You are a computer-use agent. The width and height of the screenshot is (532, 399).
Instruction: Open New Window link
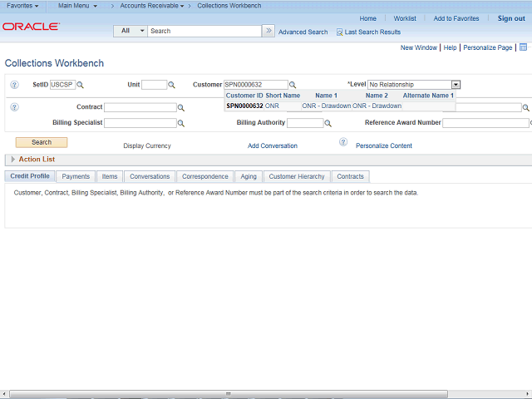click(x=419, y=47)
